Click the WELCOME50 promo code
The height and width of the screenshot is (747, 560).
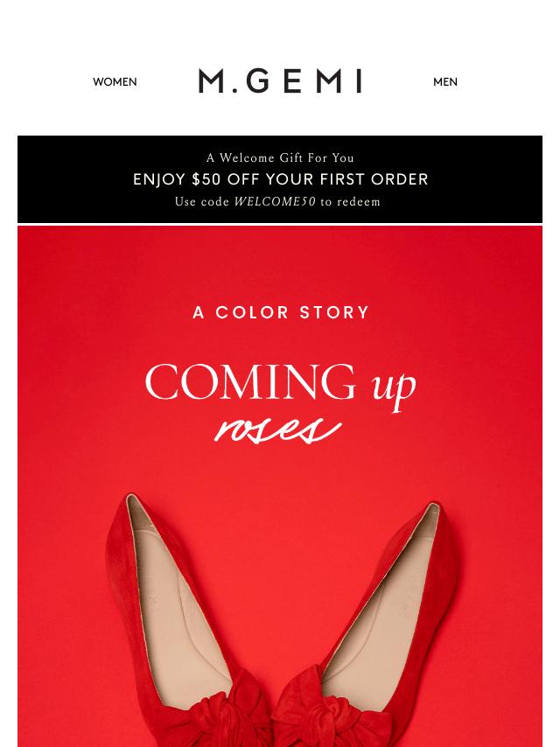[x=275, y=201]
